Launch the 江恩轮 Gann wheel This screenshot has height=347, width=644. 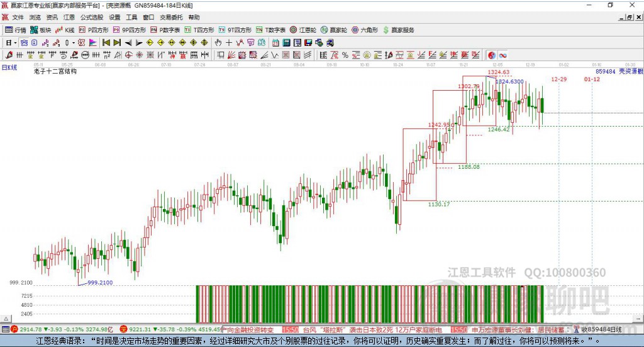(x=303, y=30)
